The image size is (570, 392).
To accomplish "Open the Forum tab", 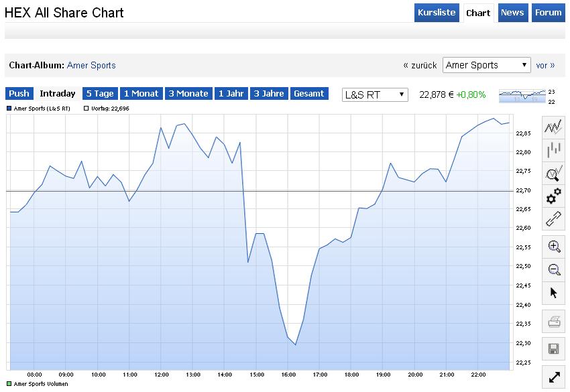I will (x=547, y=13).
